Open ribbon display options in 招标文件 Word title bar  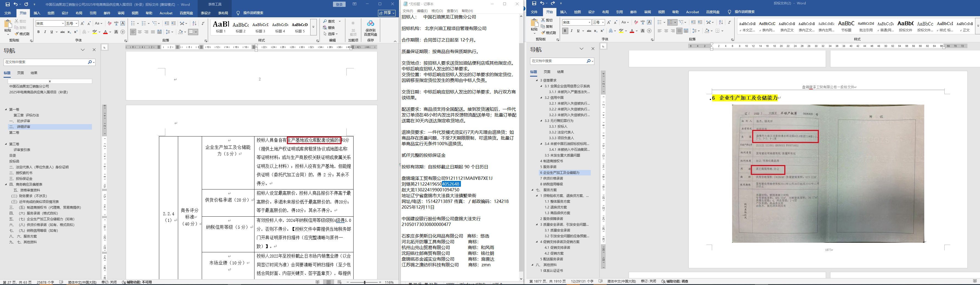coord(355,4)
